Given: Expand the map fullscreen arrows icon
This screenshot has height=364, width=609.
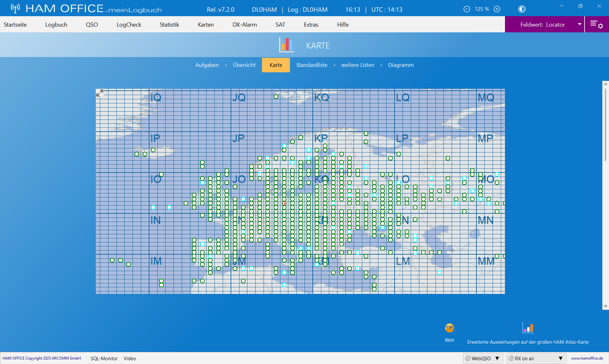Looking at the screenshot, I should click(100, 93).
